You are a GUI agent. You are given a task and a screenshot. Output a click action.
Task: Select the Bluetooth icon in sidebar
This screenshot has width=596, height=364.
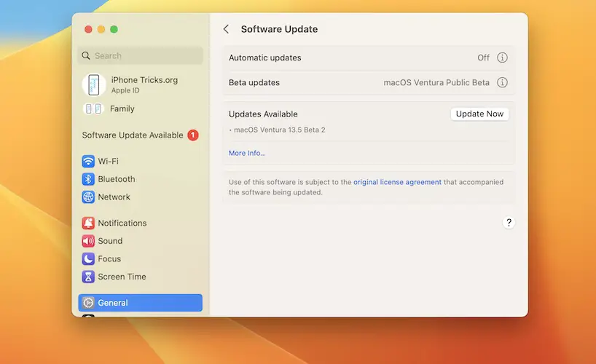[x=88, y=179]
